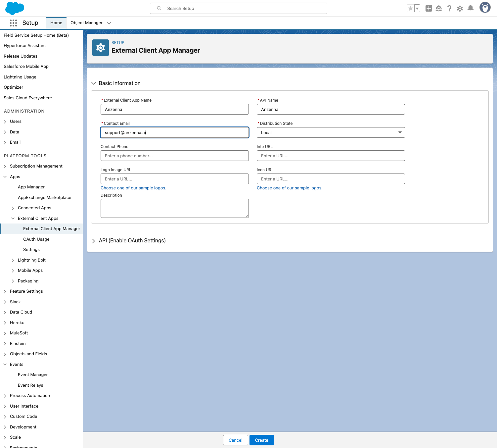Expand Connected Apps in sidebar
Viewport: 497px width, 448px height.
tap(13, 208)
